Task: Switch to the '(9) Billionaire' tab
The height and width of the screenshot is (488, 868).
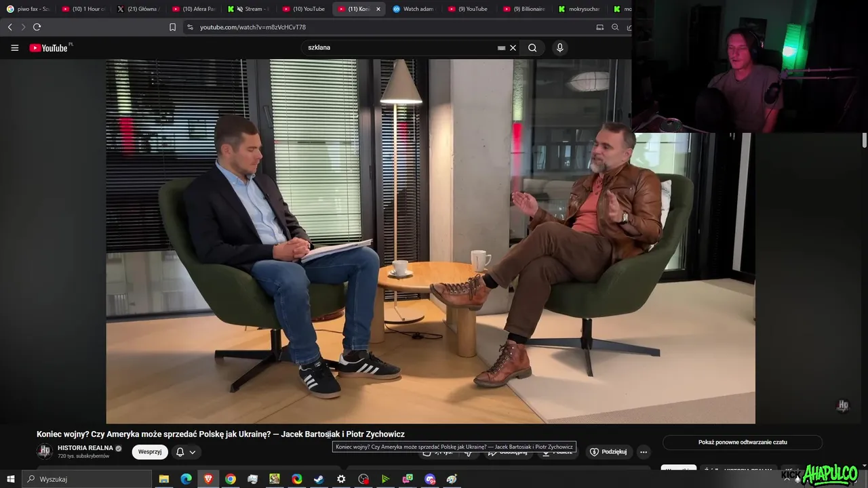Action: (x=526, y=9)
